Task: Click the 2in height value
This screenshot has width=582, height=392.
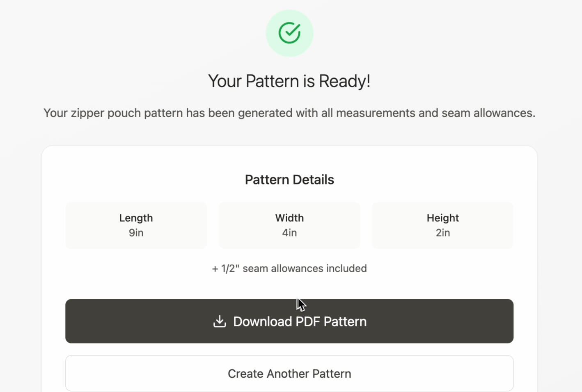Action: 442,233
